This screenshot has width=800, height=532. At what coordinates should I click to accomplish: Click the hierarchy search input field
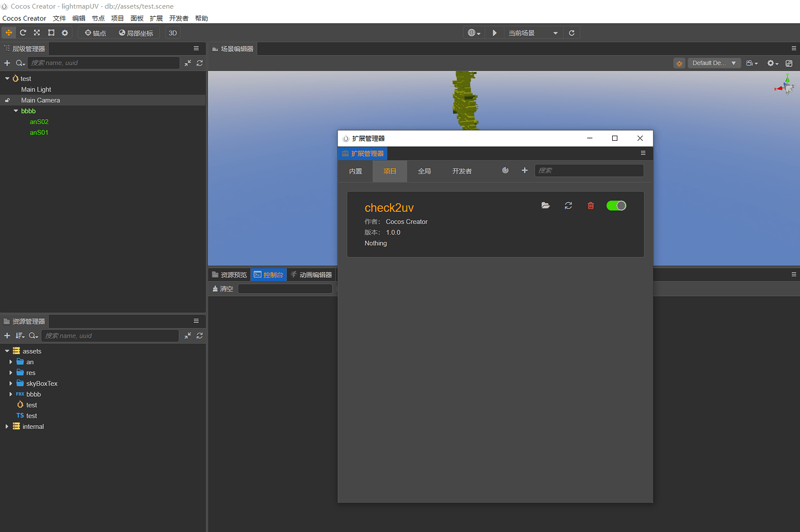tap(104, 63)
